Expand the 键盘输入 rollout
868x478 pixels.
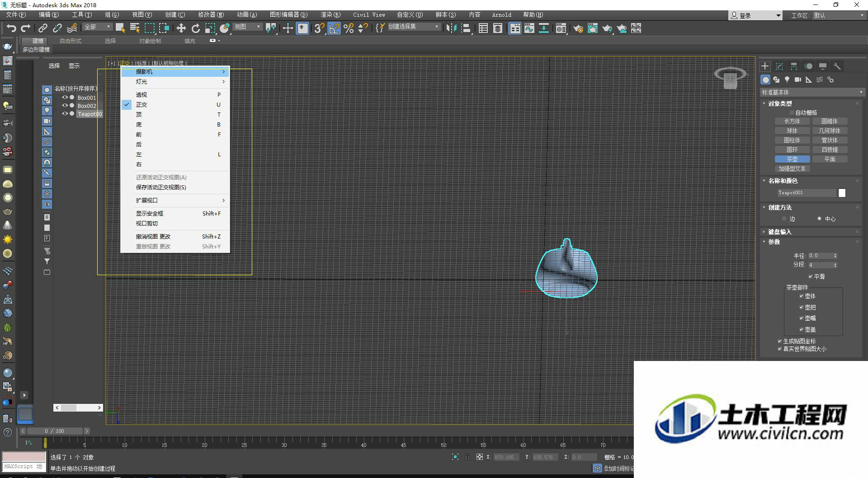[779, 232]
